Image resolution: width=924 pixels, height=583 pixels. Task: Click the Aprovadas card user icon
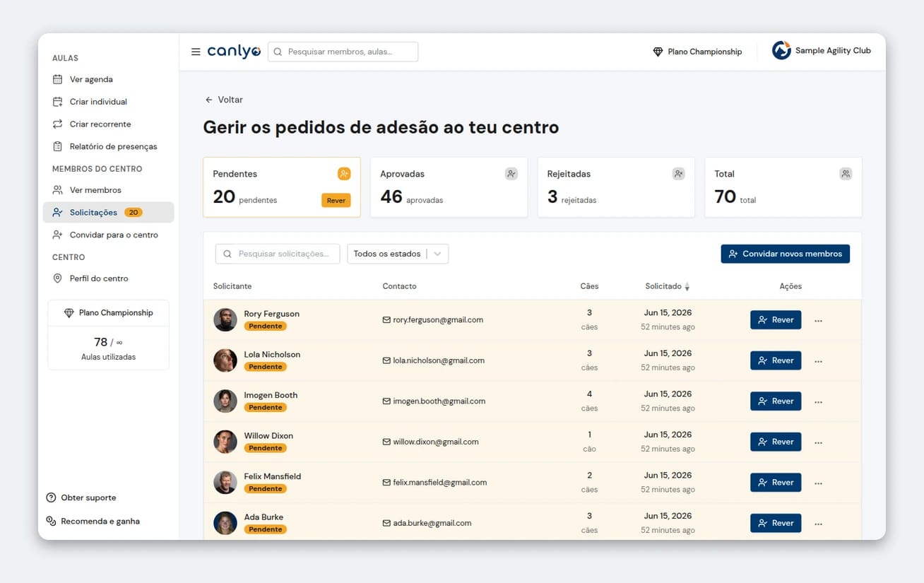tap(511, 174)
